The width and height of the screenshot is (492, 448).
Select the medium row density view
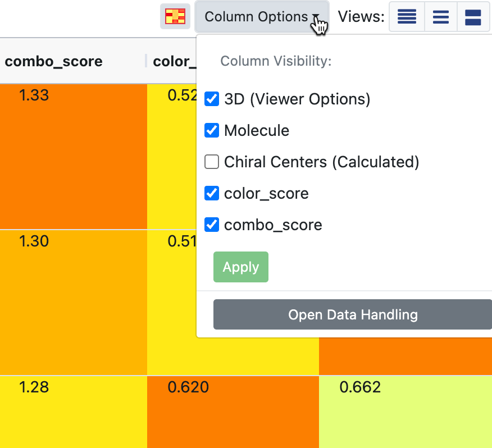point(441,17)
